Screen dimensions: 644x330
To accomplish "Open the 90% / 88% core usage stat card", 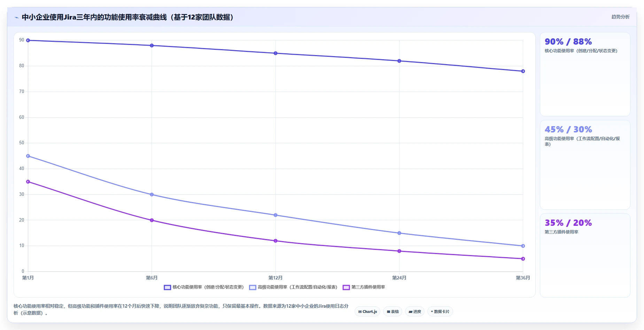I will (585, 74).
